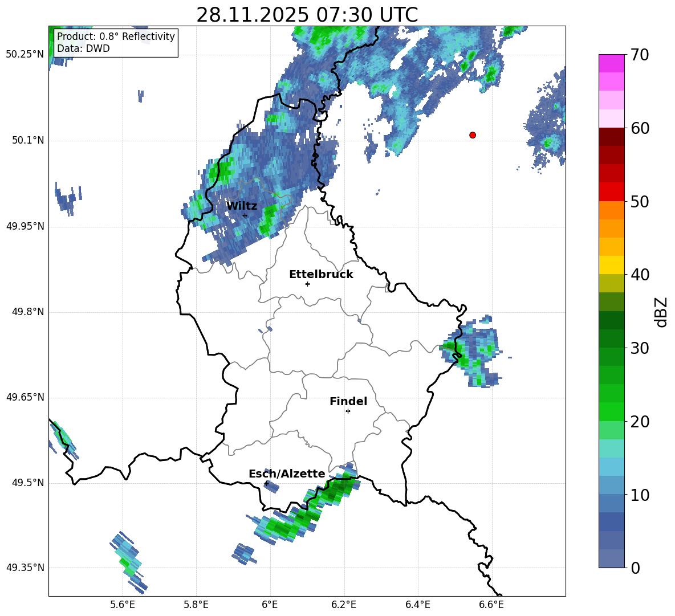Screen dimensions: 675x616
Task: Click the colorbar tick label 0
Action: (635, 568)
